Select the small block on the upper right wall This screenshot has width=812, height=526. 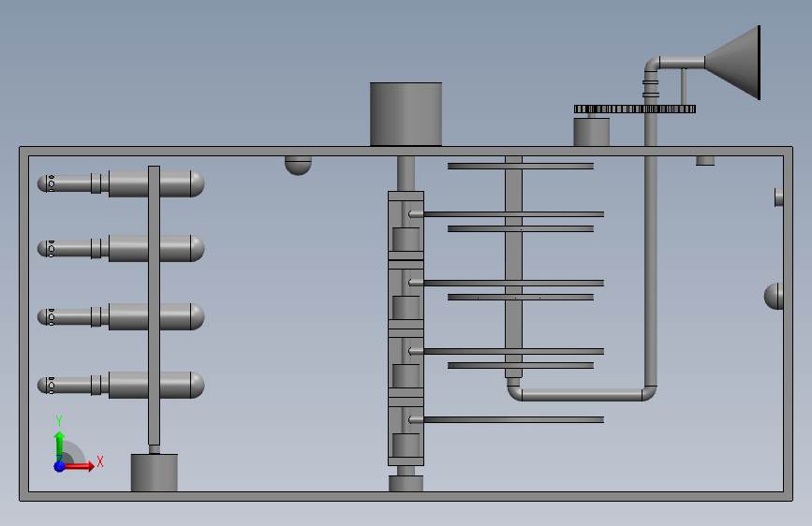coord(779,197)
